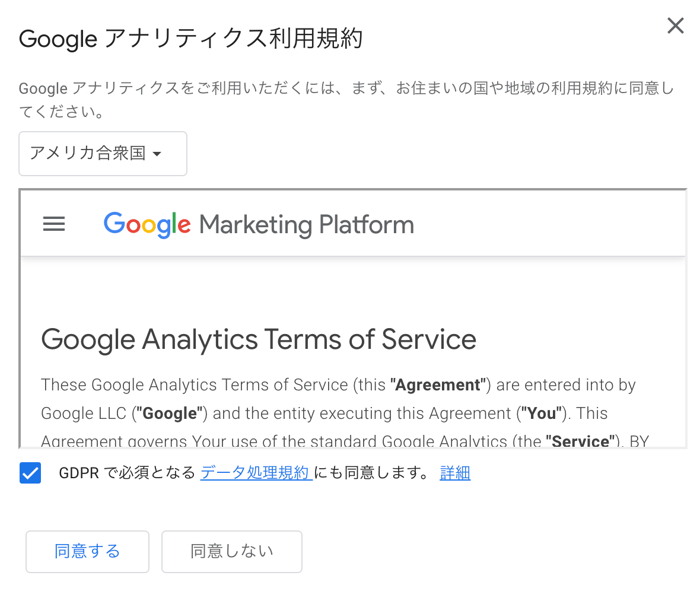Click the instruction text about お住まいの国や地域

click(x=346, y=89)
